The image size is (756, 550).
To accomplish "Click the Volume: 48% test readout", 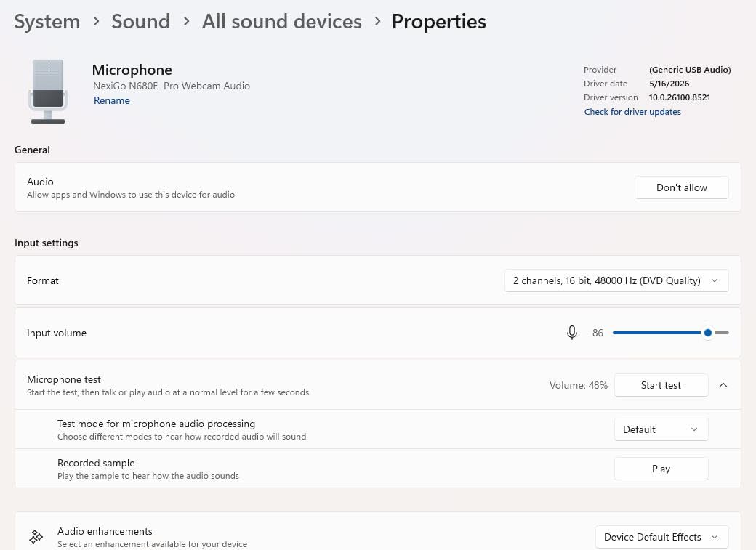I will pyautogui.click(x=579, y=386).
